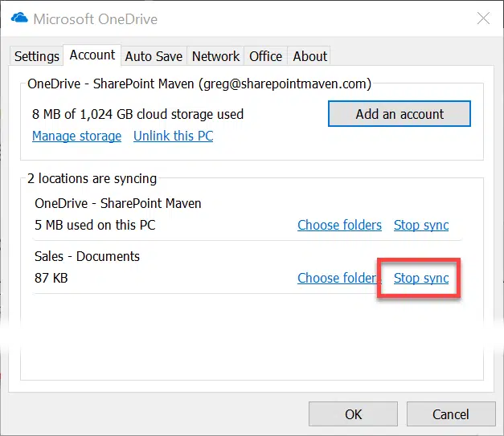Select the Account tab
504x436 pixels.
coord(92,55)
